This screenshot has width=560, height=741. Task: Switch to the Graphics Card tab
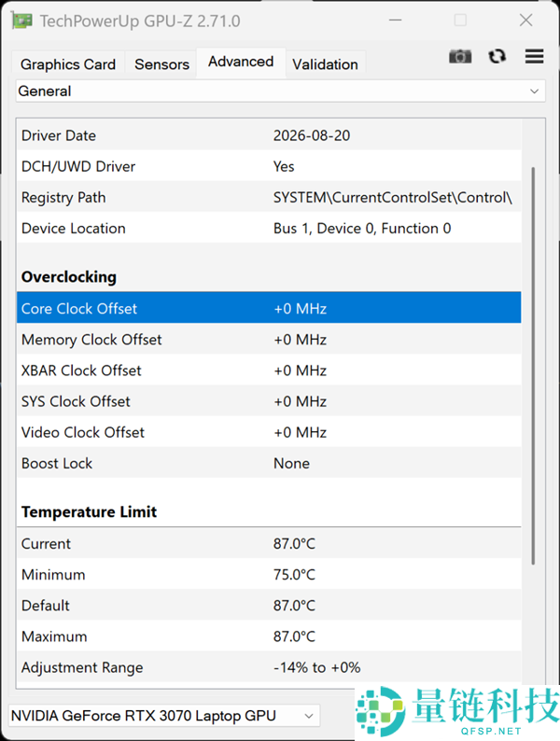(x=68, y=64)
